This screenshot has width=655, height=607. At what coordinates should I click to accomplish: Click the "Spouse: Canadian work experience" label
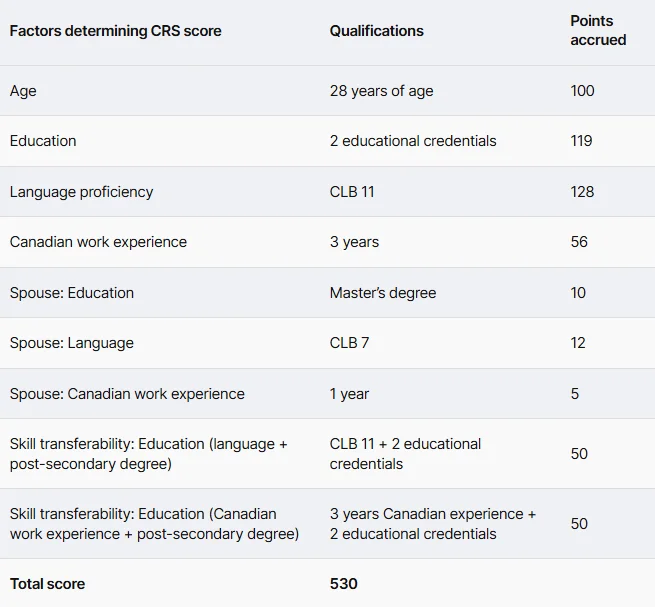(127, 394)
